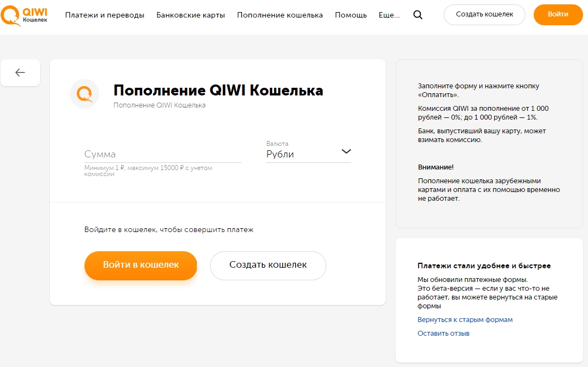Click the round QIWI provider logo
The image size is (588, 367).
(84, 94)
